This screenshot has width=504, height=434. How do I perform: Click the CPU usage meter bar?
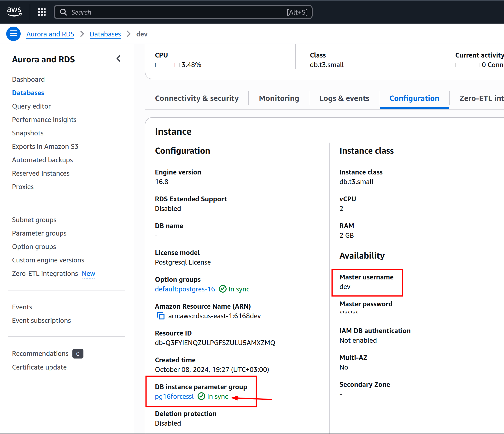point(167,65)
